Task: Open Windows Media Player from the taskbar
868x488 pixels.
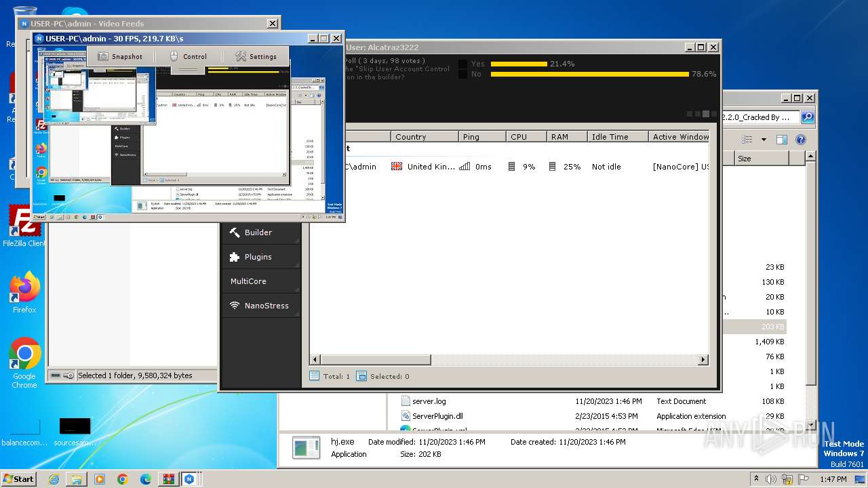Action: [100, 479]
